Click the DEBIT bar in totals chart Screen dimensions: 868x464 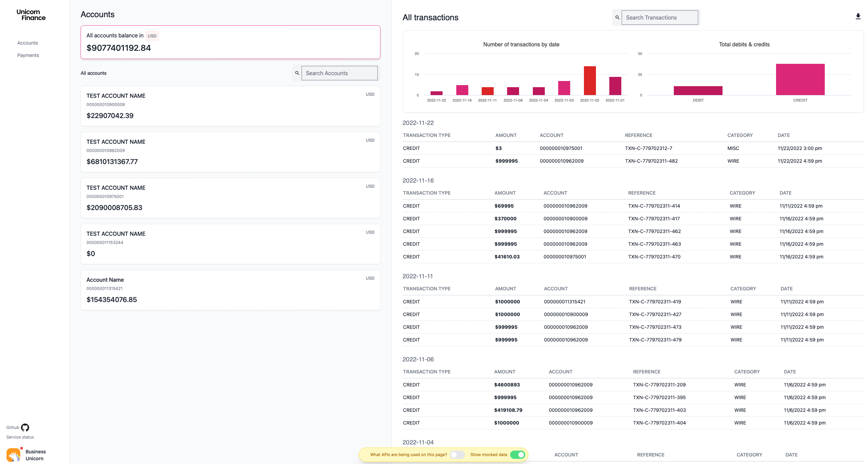pyautogui.click(x=698, y=91)
